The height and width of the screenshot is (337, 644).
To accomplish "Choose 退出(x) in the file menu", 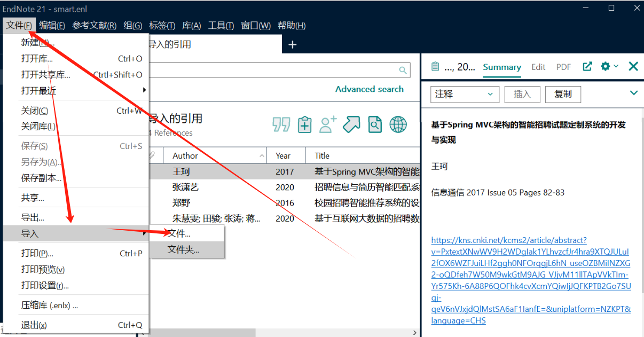I will pos(76,325).
